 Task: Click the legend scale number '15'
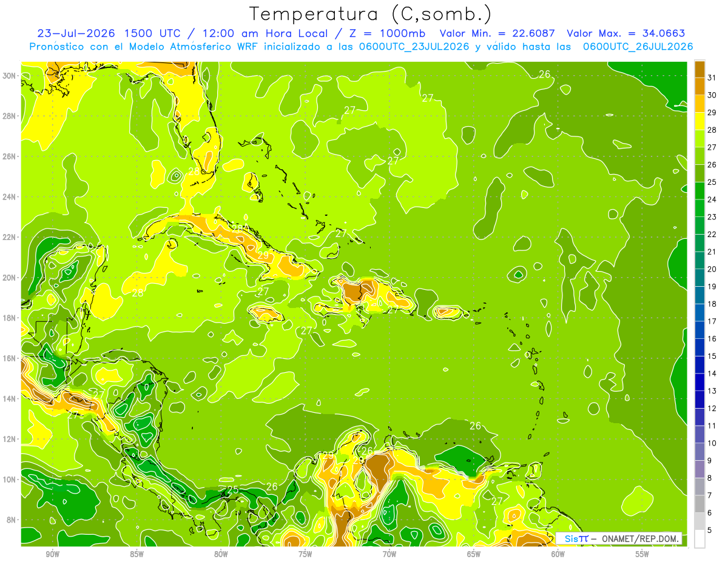click(x=712, y=356)
